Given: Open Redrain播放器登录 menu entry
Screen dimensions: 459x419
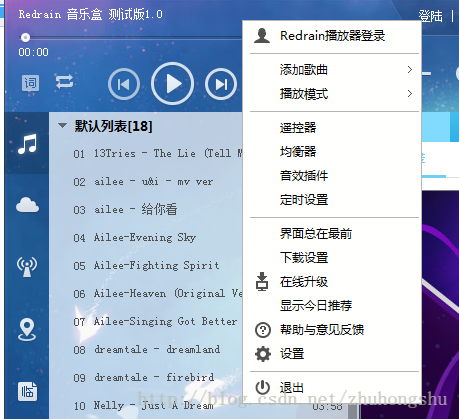Looking at the screenshot, I should click(x=334, y=36).
